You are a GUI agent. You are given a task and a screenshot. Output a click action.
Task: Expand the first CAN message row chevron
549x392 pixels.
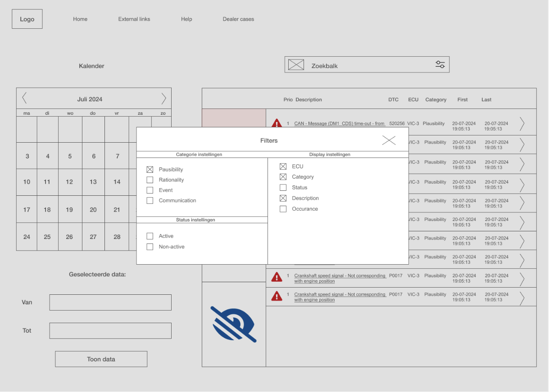click(x=522, y=124)
